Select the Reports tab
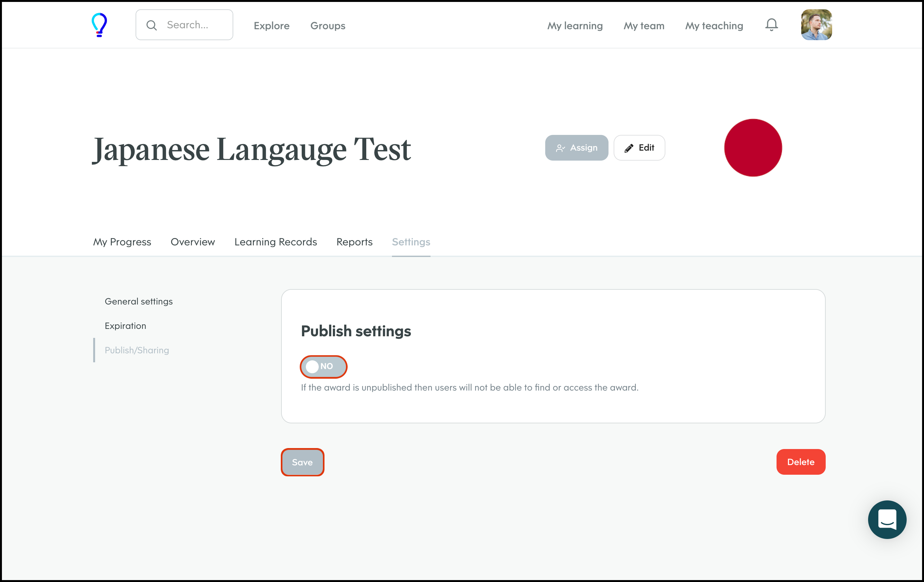924x582 pixels. coord(354,242)
